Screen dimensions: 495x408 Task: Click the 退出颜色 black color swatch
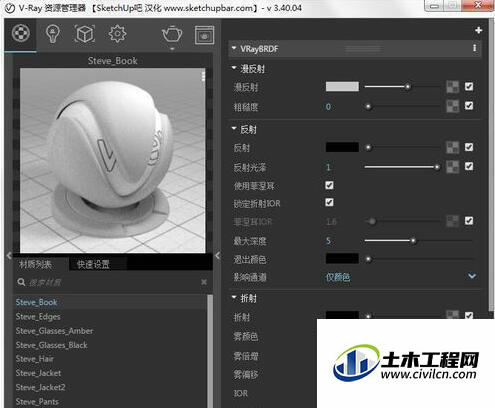[x=342, y=258]
